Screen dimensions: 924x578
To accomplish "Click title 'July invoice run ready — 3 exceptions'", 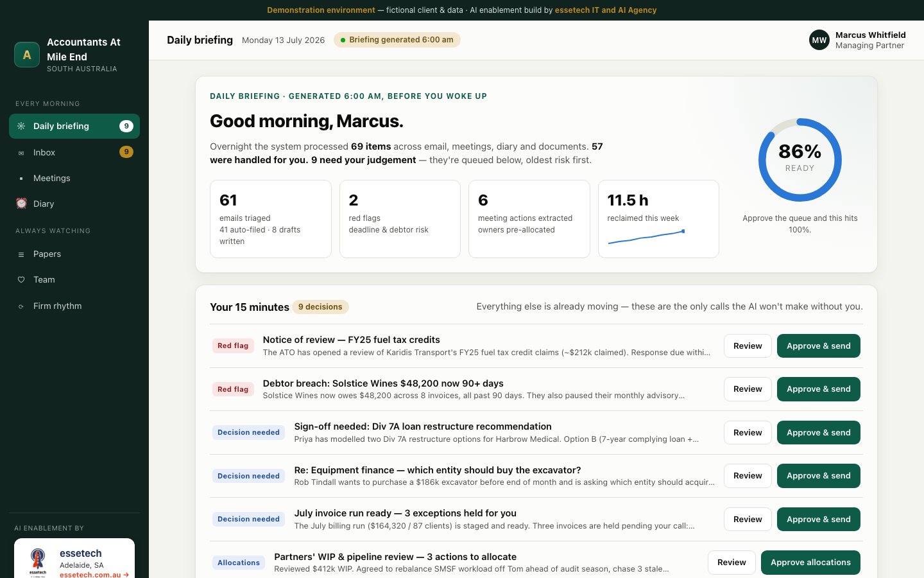I will tap(405, 513).
